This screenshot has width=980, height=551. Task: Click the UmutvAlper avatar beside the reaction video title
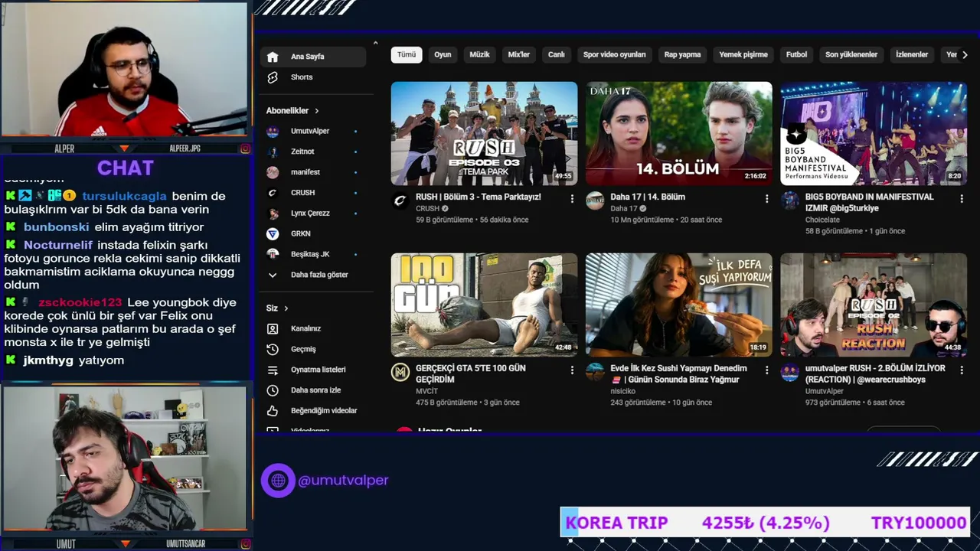point(789,372)
